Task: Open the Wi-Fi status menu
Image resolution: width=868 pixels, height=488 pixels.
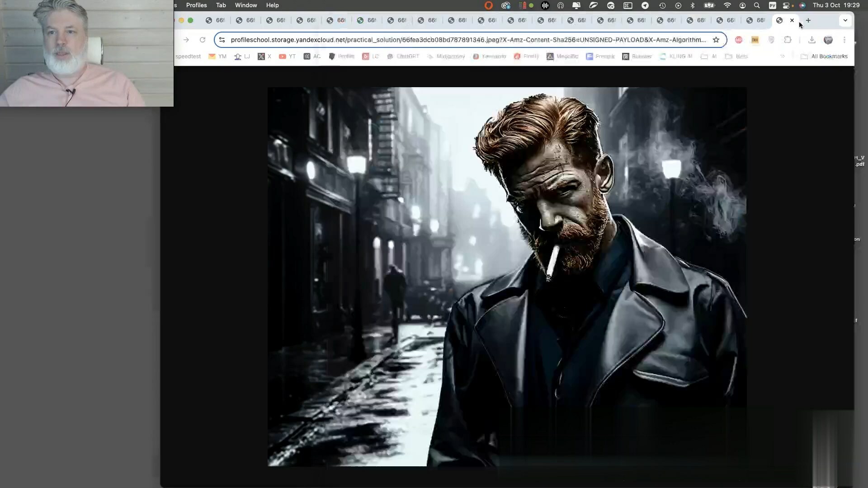Action: coord(727,5)
